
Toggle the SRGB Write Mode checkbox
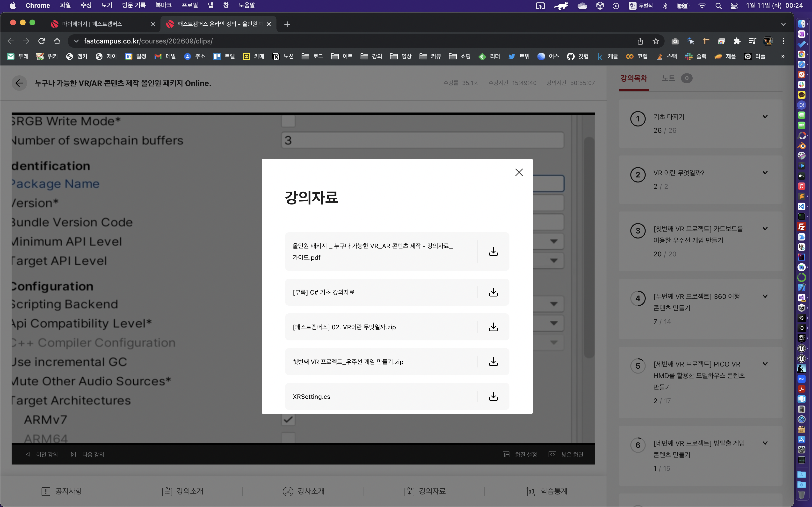288,121
